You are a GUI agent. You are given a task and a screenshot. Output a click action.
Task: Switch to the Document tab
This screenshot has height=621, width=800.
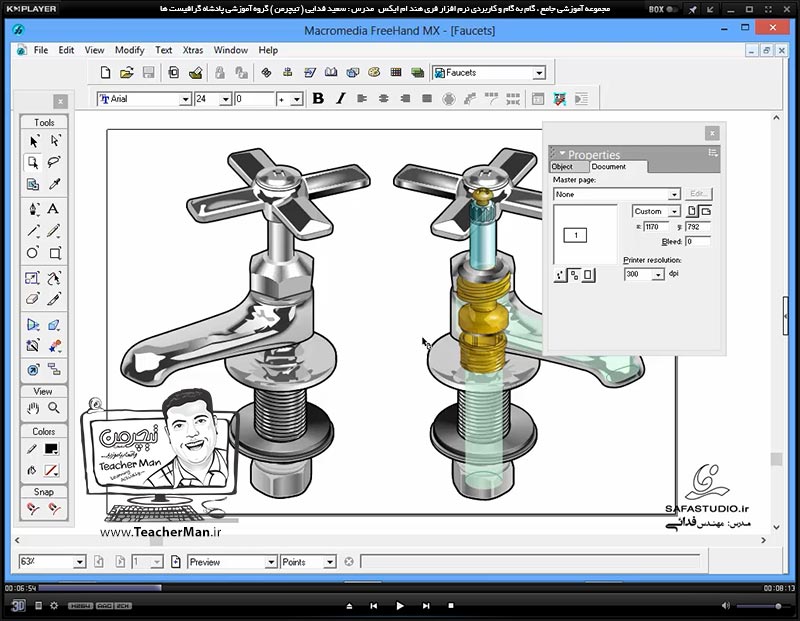coord(609,167)
